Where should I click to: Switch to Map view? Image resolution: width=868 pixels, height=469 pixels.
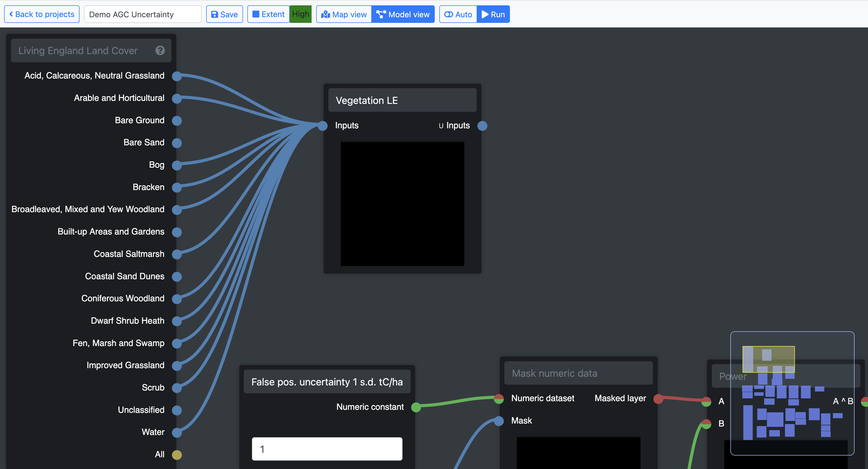[344, 14]
